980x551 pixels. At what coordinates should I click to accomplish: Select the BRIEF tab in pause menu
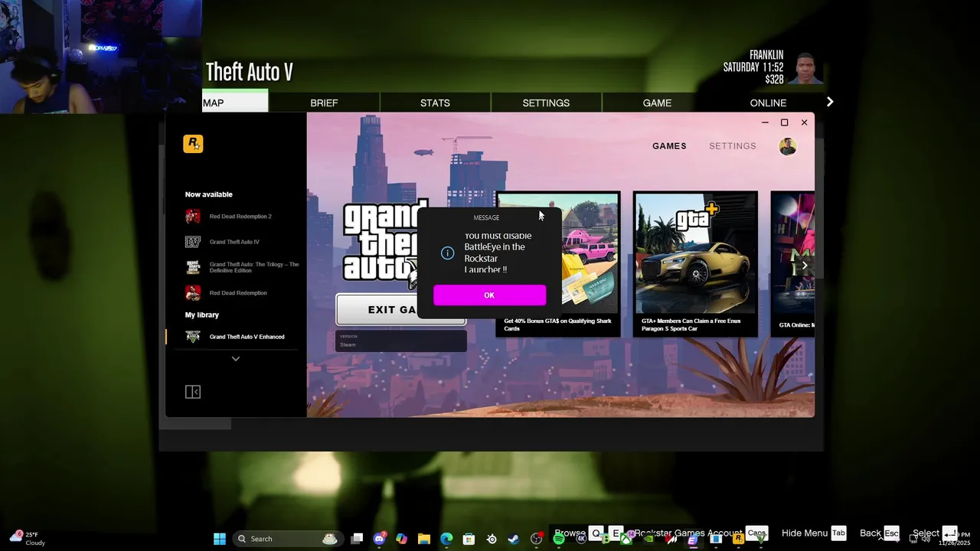[324, 103]
